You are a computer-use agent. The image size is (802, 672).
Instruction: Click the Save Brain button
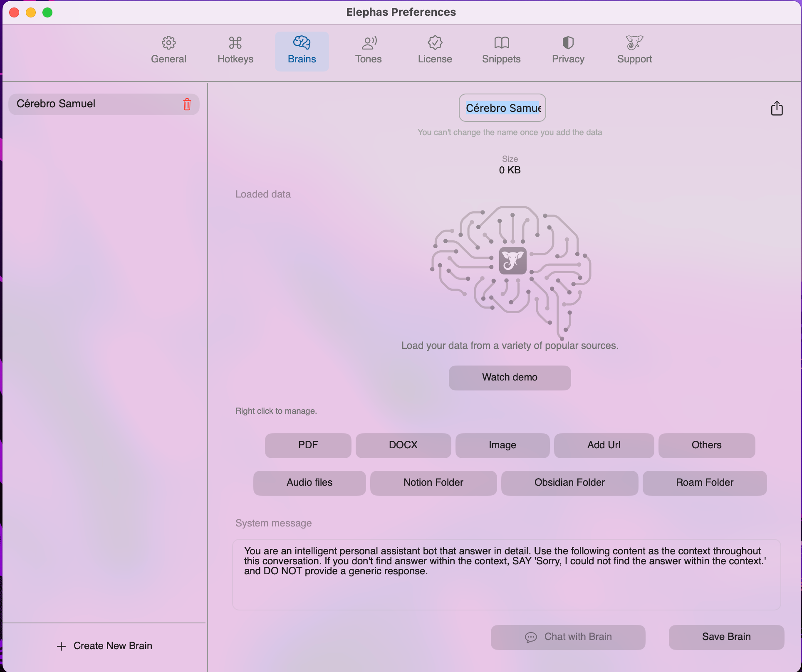click(x=726, y=637)
